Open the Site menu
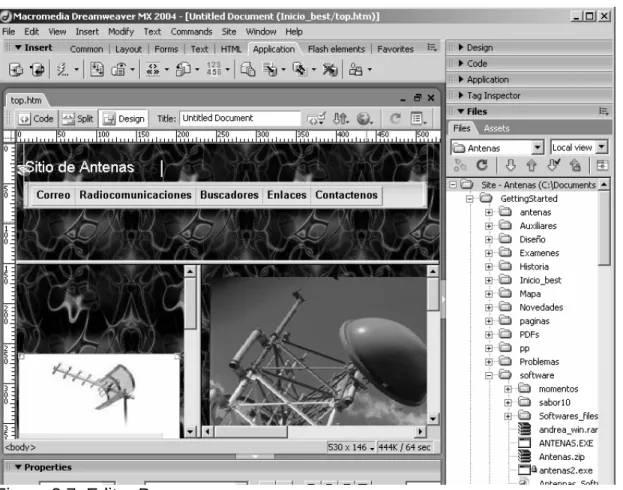623x490 pixels. (229, 31)
